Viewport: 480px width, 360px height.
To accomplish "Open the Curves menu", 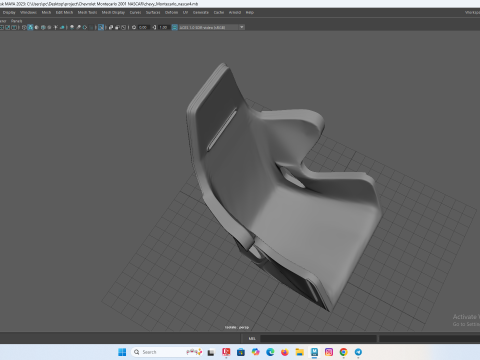I will 135,12.
